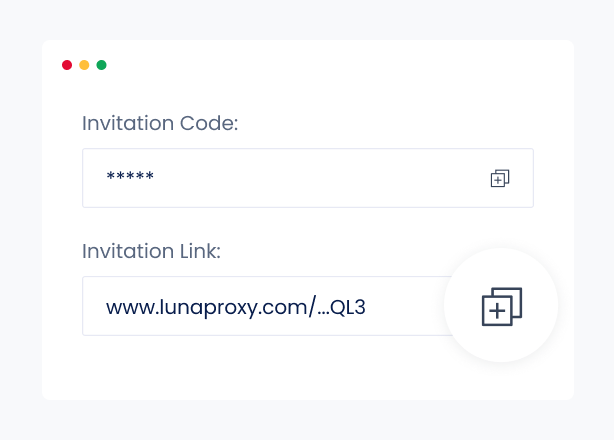Click the "Invitation Code:" label
Image resolution: width=614 pixels, height=440 pixels.
160,124
